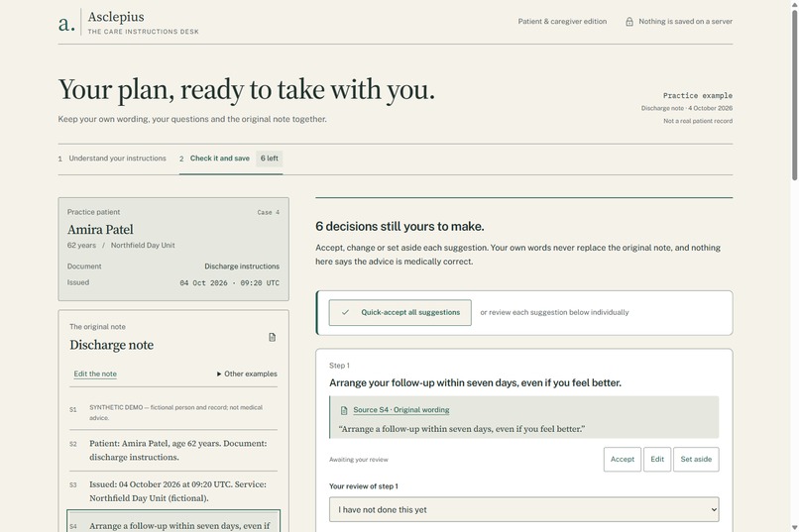
Task: Click the 'Edit the note' link
Action: (95, 373)
